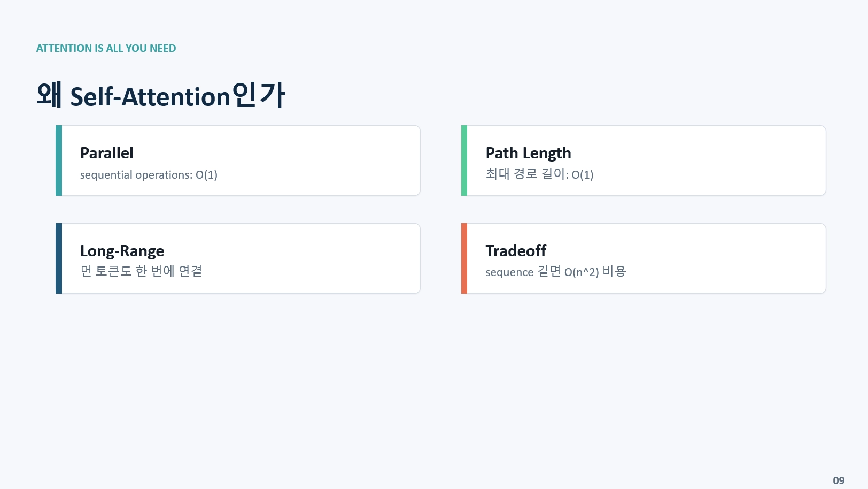Click the slide title '왜 Self-Attention인가'
This screenshot has width=868, height=489.
[161, 95]
